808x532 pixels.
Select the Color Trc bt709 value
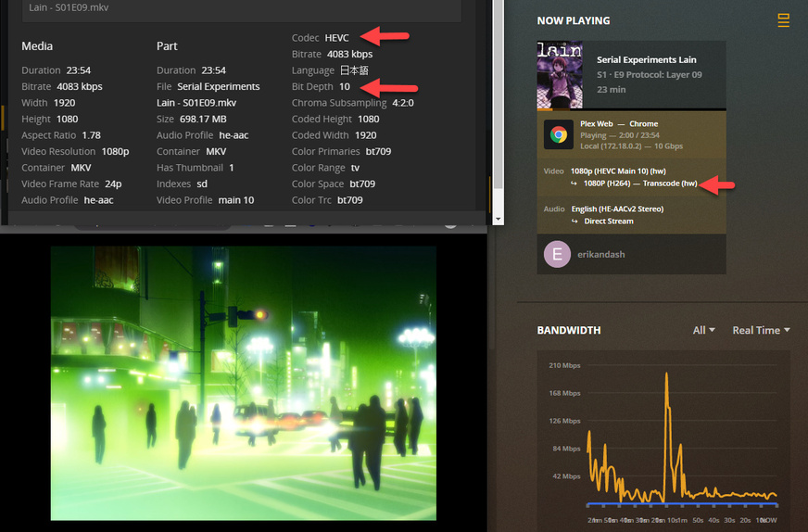[350, 200]
